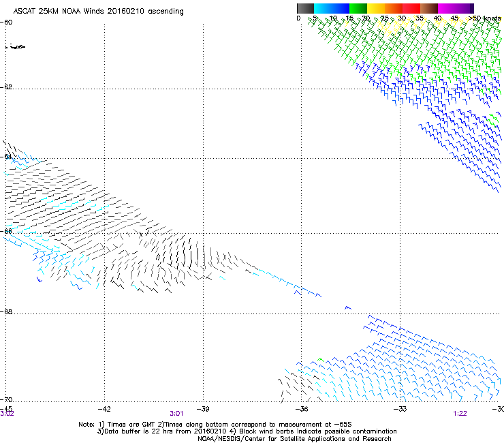Click the -66 latitude label
Viewport: 504px width, 443px height.
(6, 231)
